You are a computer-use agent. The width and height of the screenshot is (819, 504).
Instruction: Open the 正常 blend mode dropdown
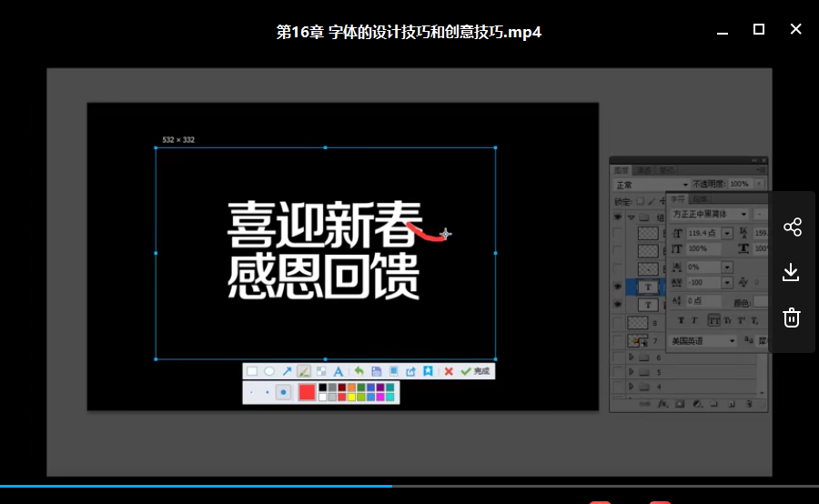coord(651,185)
